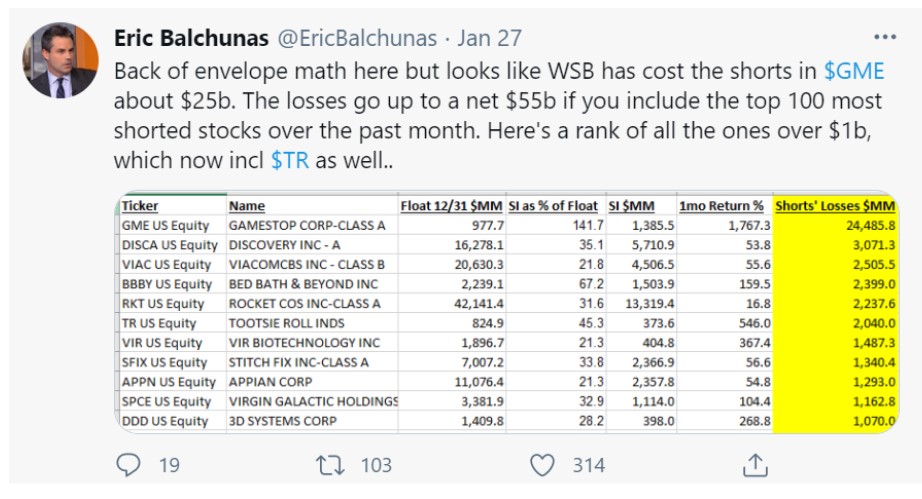Click the reply count 19
Image resolution: width=922 pixels, height=499 pixels.
[x=169, y=465]
